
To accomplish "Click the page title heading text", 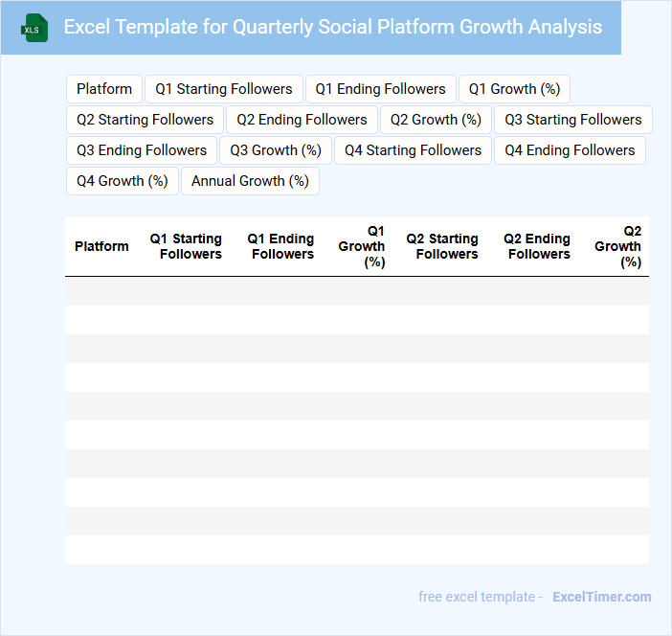I will click(333, 27).
